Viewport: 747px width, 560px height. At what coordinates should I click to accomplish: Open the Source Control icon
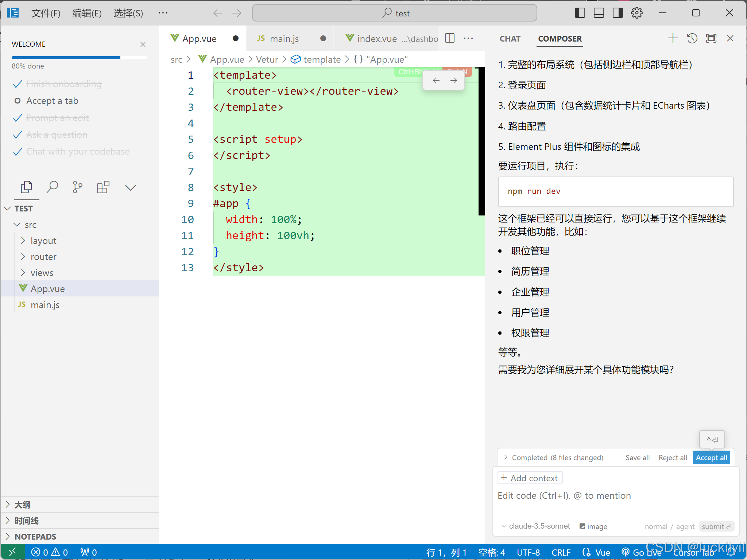[77, 187]
